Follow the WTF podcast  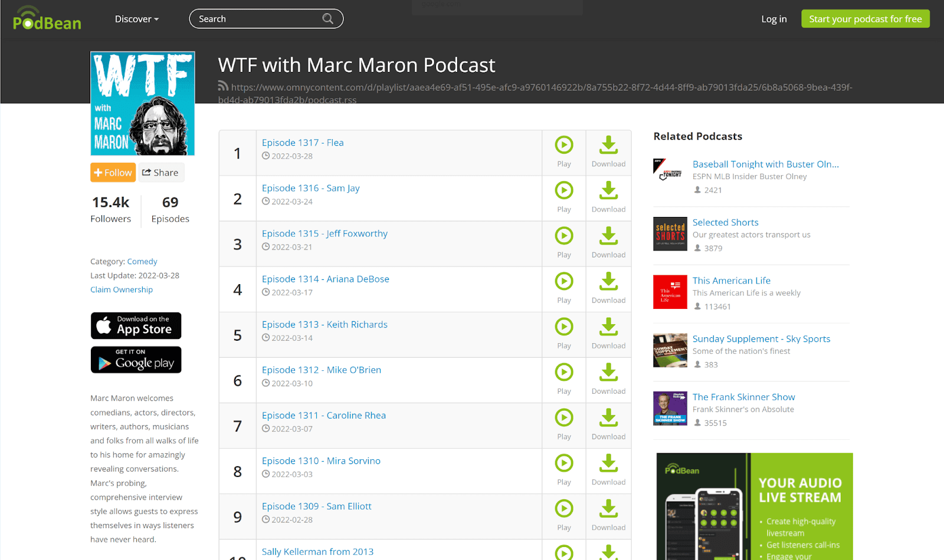(x=113, y=173)
